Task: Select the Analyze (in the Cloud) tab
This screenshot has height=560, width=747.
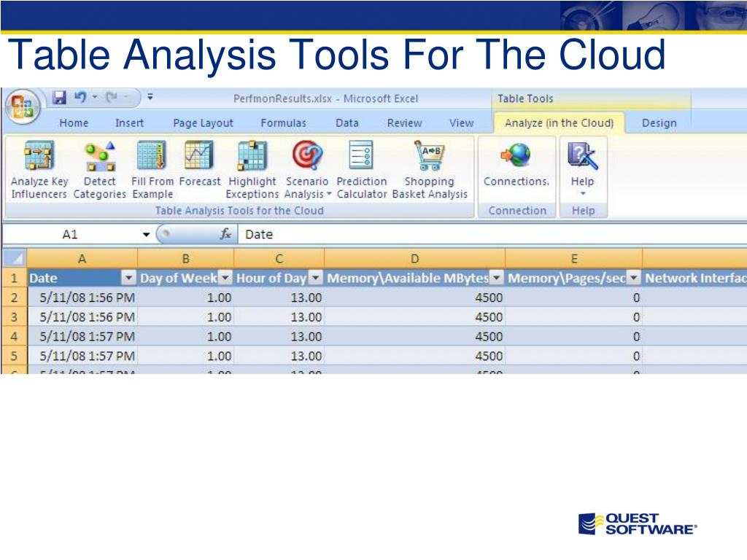Action: (x=559, y=122)
